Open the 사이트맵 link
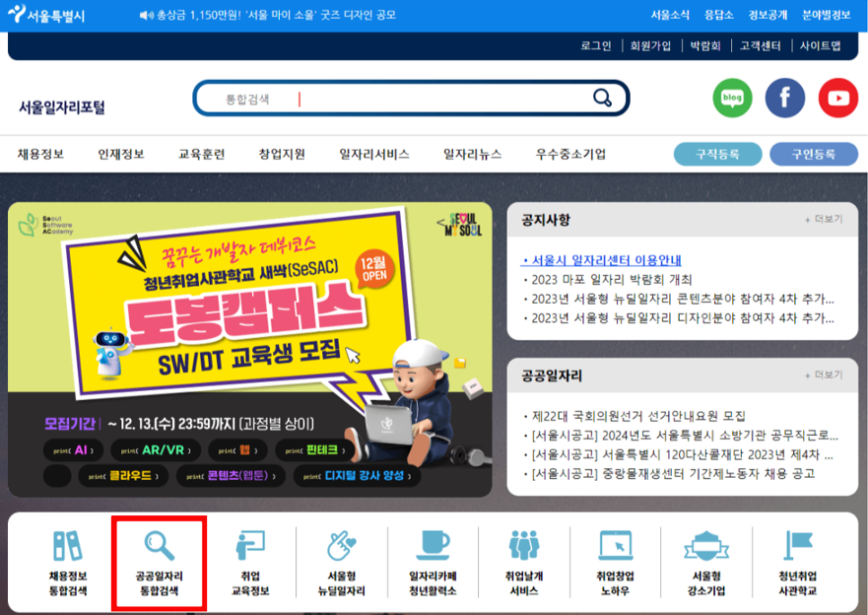Viewport: 868px width, 615px height. (x=820, y=45)
